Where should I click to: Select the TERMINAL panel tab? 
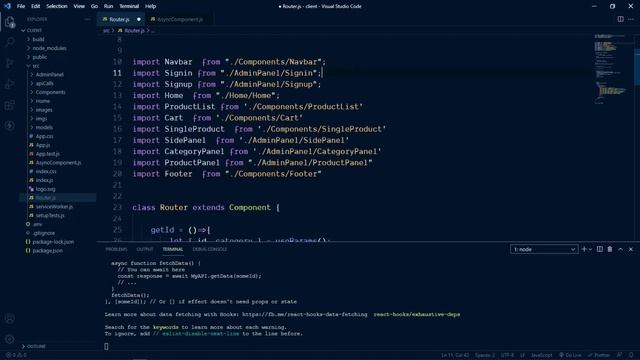coord(173,249)
